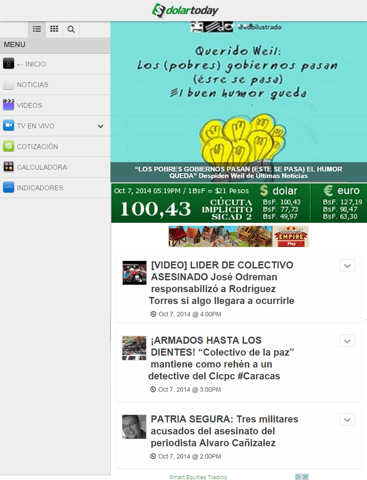Expand the TV EN VIVO submenu chevron
This screenshot has width=367, height=480.
[x=100, y=126]
